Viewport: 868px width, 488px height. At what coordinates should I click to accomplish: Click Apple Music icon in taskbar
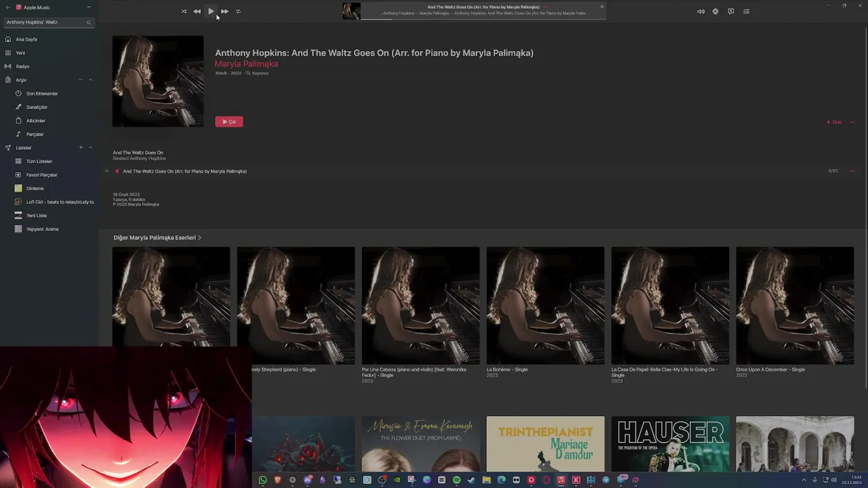561,480
